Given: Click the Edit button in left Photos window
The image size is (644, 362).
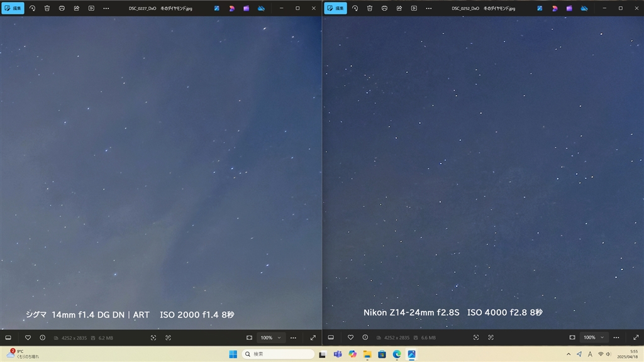Looking at the screenshot, I should click(x=13, y=8).
